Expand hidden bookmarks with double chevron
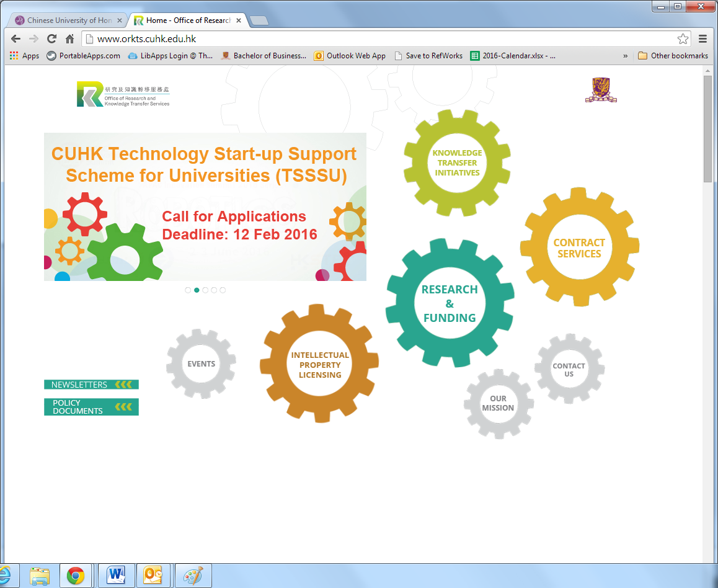Viewport: 718px width, 588px height. (626, 56)
